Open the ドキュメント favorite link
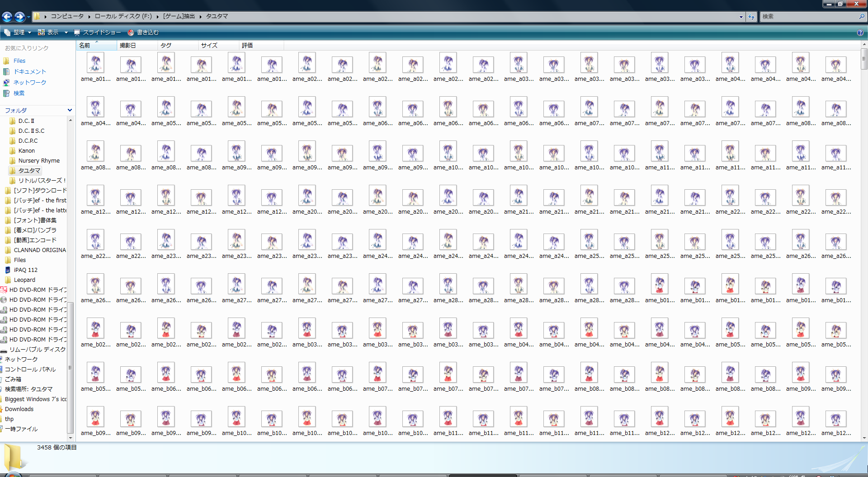The image size is (868, 477). [30, 71]
